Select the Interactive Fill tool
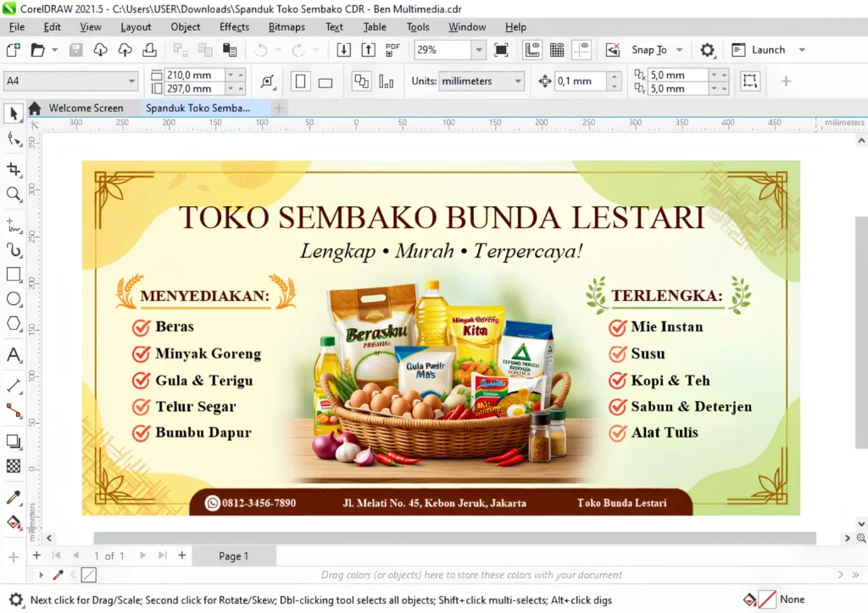This screenshot has height=613, width=868. point(14,522)
